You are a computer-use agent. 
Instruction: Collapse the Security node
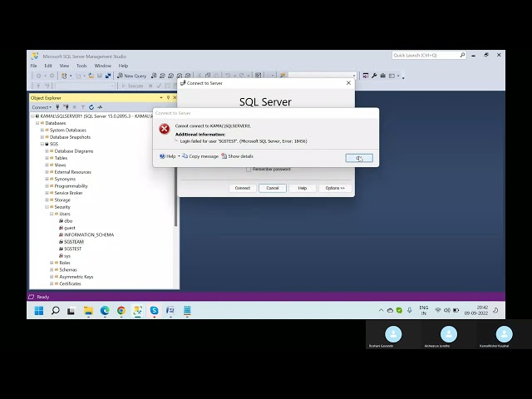(47, 207)
